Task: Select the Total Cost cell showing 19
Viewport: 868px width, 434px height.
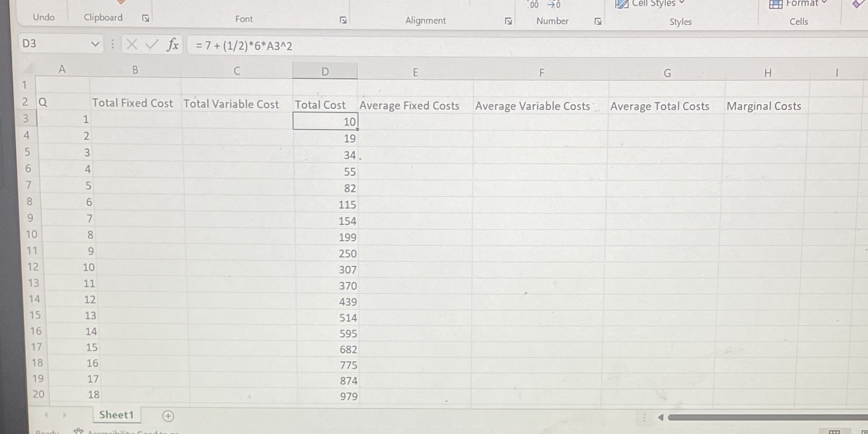Action: [326, 138]
